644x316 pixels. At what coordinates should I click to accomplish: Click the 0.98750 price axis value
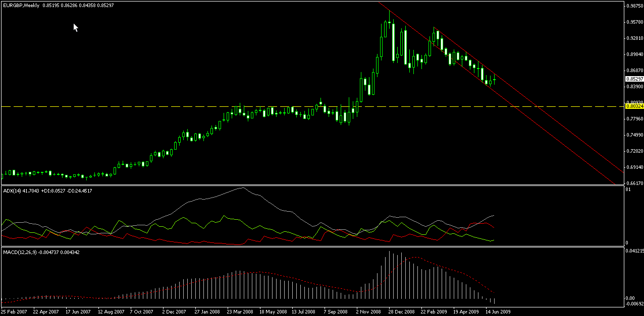coord(634,6)
